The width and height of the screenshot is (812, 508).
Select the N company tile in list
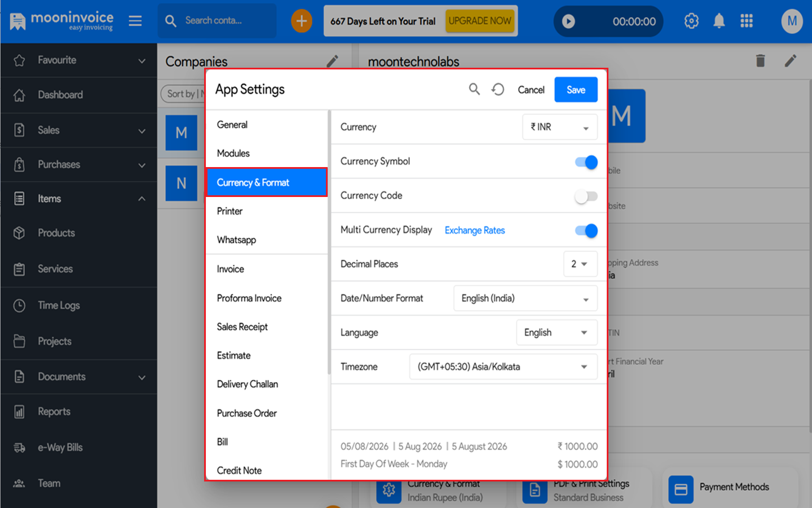[182, 183]
